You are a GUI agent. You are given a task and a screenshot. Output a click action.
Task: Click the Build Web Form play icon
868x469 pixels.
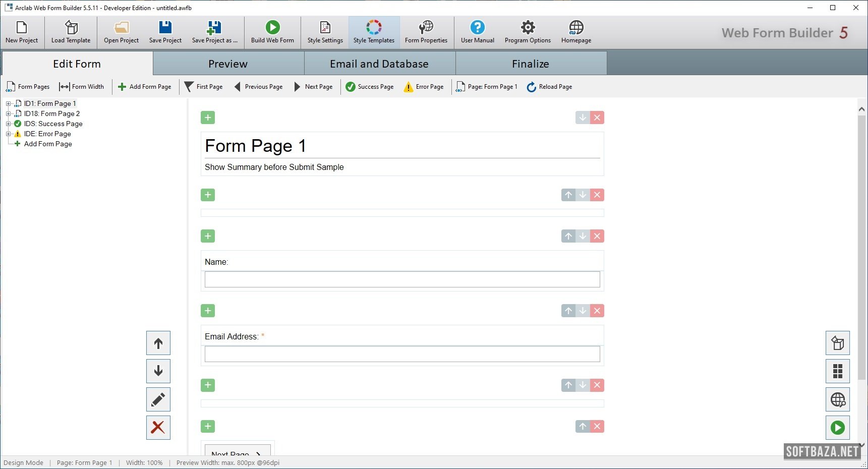(272, 28)
